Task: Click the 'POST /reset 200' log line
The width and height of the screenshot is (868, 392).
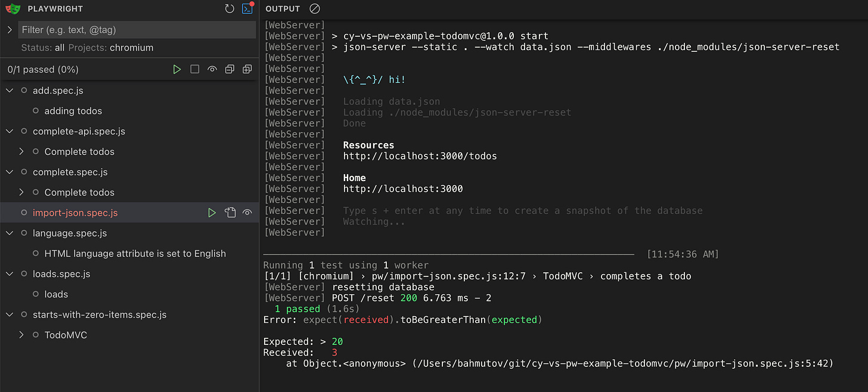Action: point(377,298)
